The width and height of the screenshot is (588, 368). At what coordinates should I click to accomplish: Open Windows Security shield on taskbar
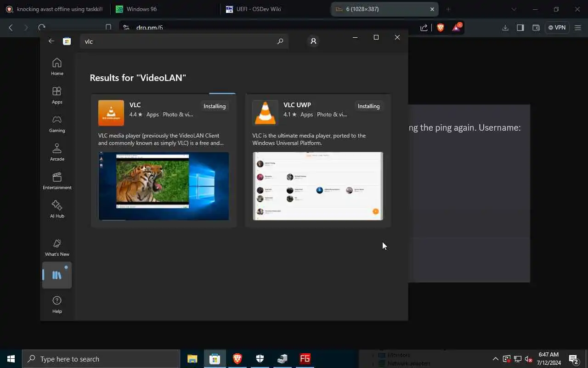click(x=260, y=359)
